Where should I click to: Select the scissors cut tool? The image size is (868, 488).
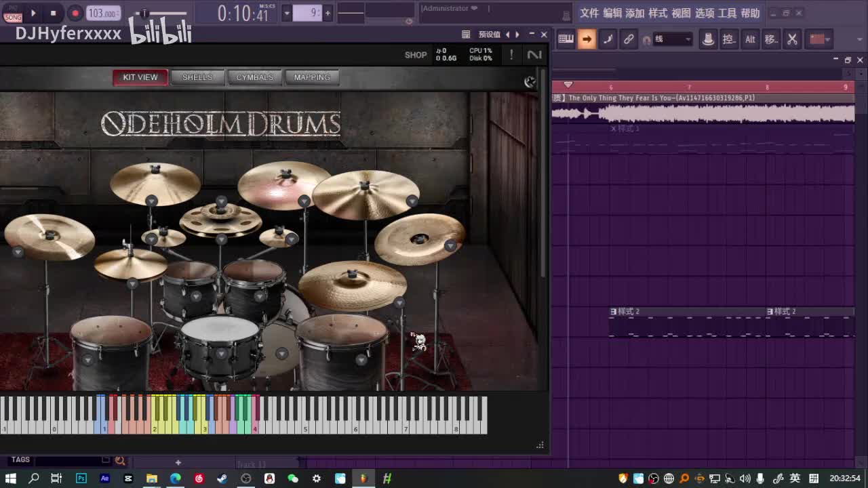(792, 39)
